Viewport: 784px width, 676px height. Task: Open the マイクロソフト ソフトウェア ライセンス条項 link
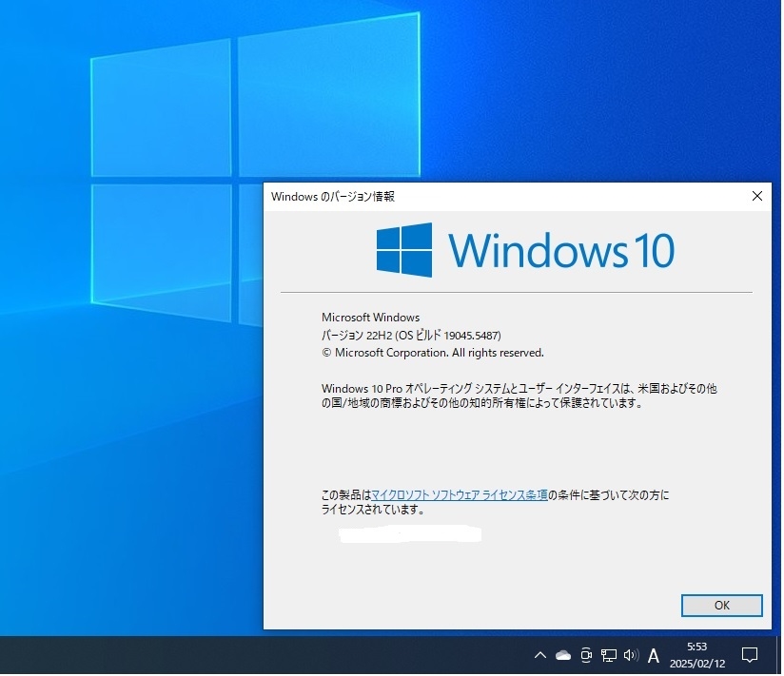pyautogui.click(x=461, y=496)
